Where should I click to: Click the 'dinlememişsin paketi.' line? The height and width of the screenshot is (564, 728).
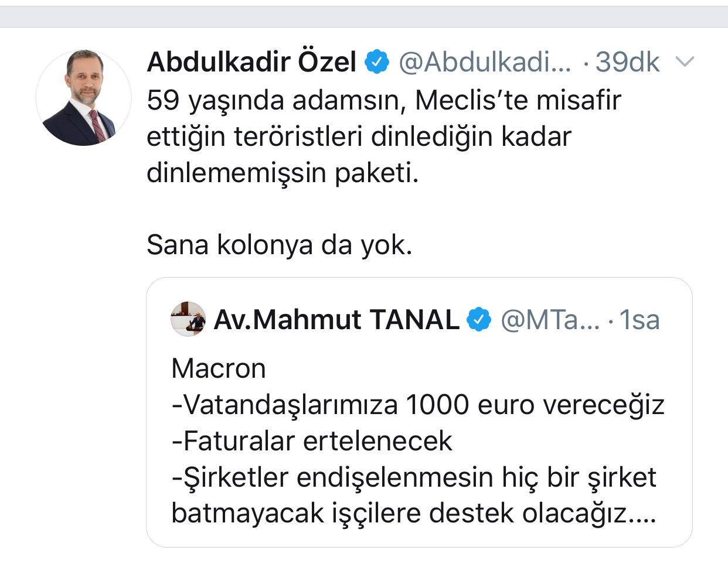coord(283,173)
